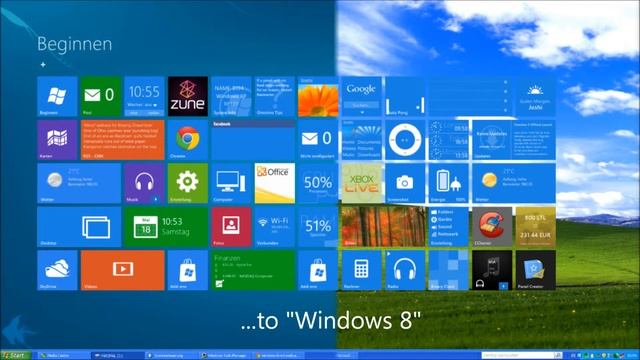Open the Pong game tile
Screen dimensions: 640x360
point(405,96)
